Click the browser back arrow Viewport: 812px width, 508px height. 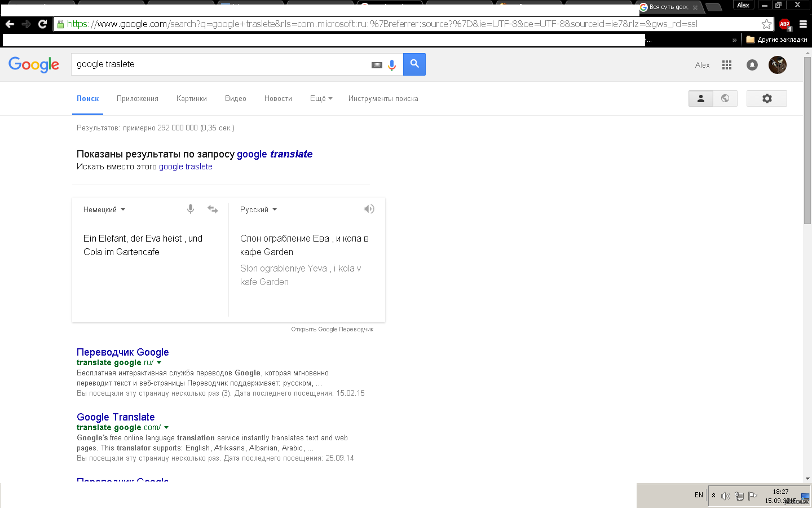click(x=10, y=24)
